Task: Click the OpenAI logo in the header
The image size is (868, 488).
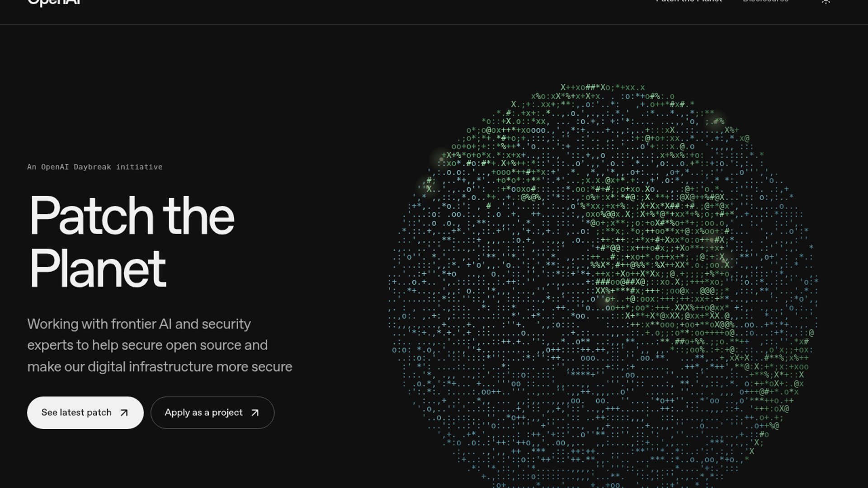Action: coord(54,3)
